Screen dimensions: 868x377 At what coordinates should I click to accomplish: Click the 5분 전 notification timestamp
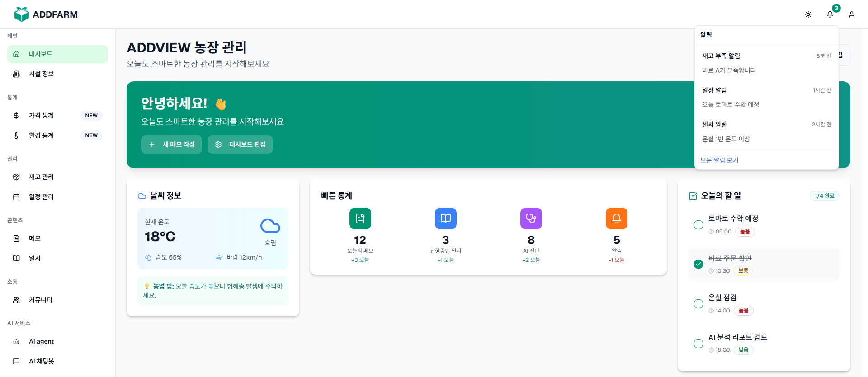824,56
